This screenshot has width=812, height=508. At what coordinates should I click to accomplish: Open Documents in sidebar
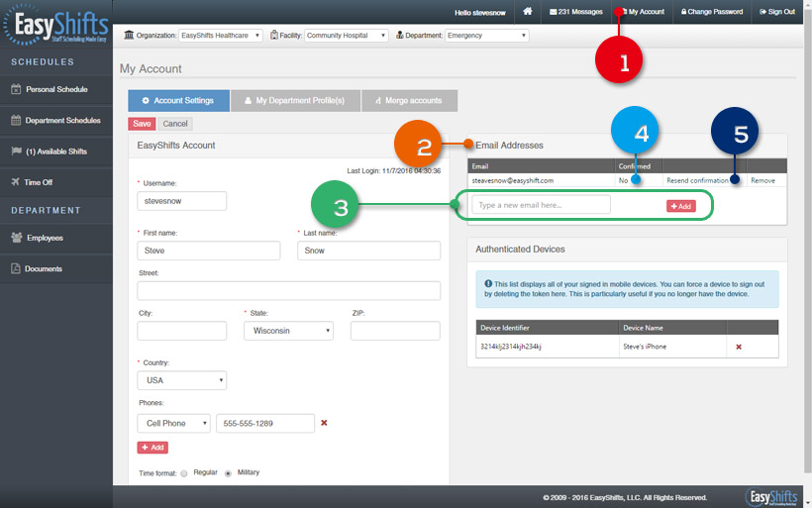point(56,268)
